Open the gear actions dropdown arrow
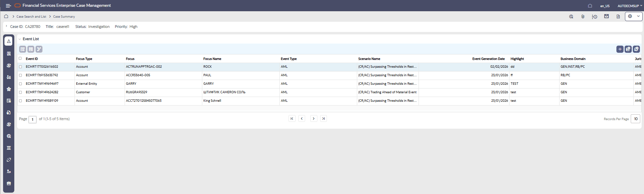The width and height of the screenshot is (644, 194). pyautogui.click(x=638, y=16)
